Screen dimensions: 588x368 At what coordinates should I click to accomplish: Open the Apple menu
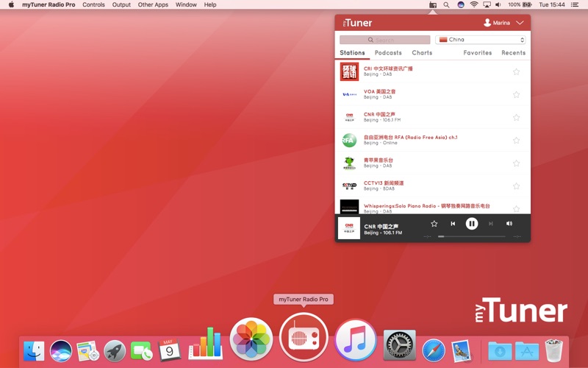[x=11, y=4]
